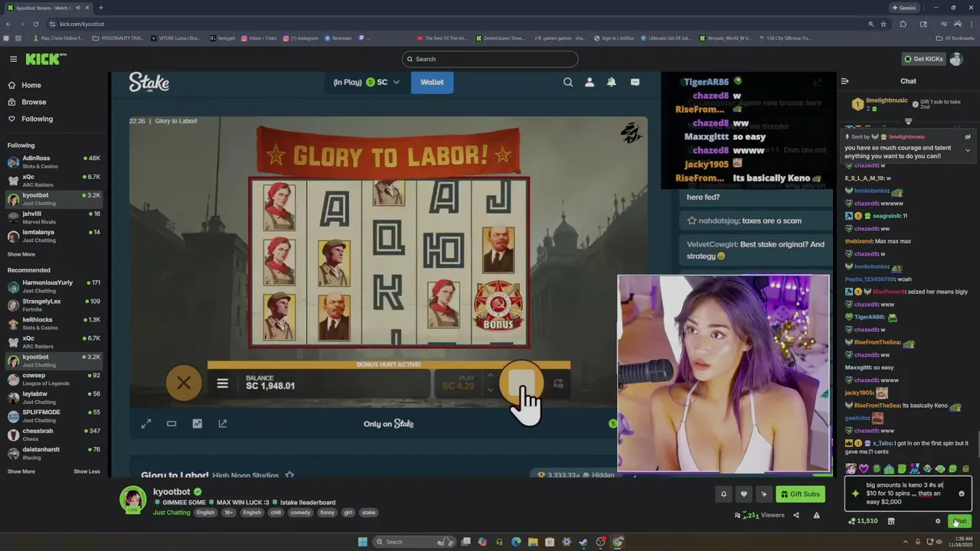
Task: Select the 'stake' stream tag
Action: tap(368, 513)
